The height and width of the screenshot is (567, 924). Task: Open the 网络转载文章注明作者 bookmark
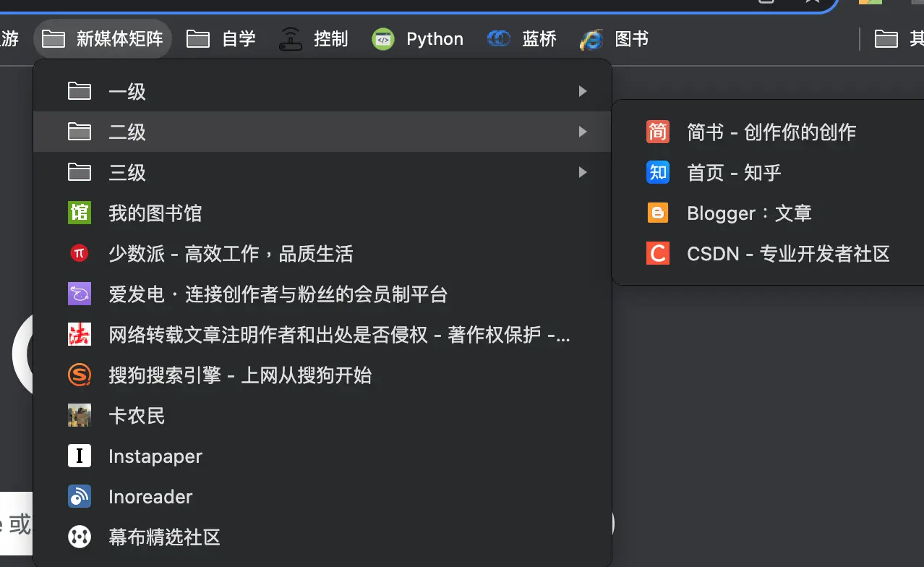click(338, 334)
